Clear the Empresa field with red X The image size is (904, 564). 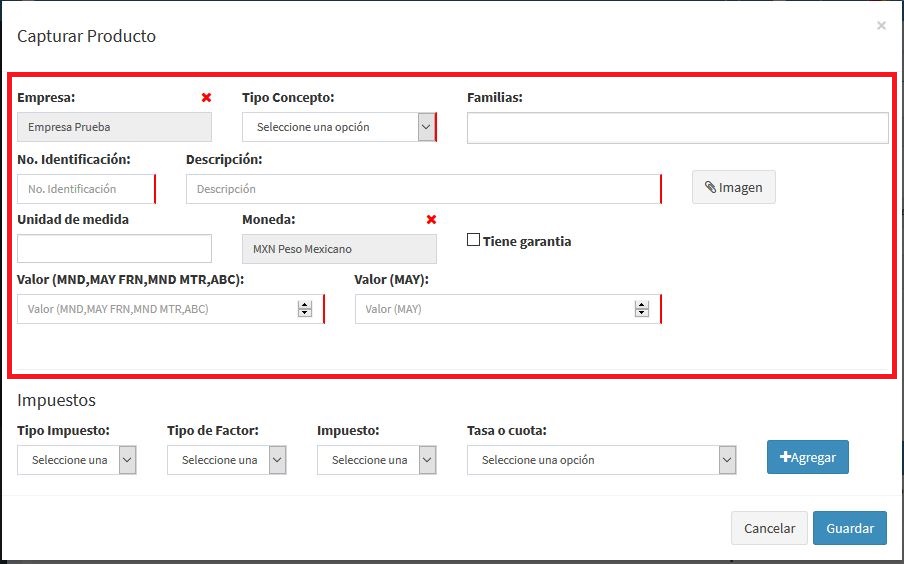click(206, 98)
